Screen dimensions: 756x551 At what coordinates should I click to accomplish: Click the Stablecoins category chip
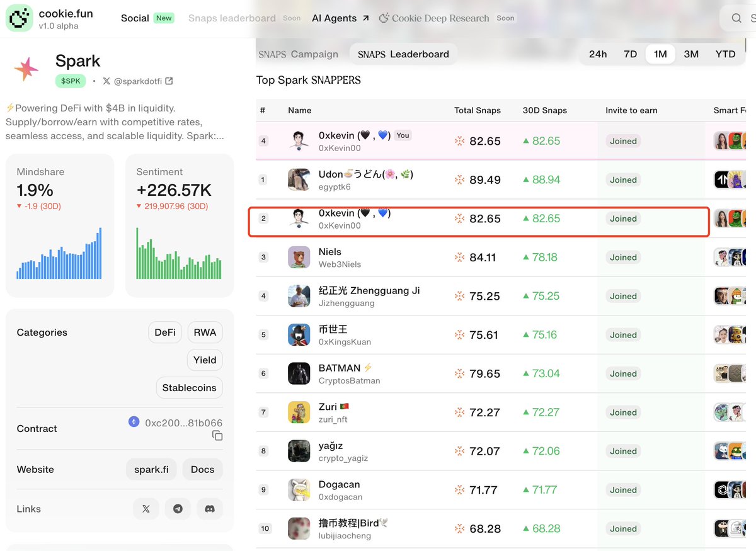click(189, 388)
